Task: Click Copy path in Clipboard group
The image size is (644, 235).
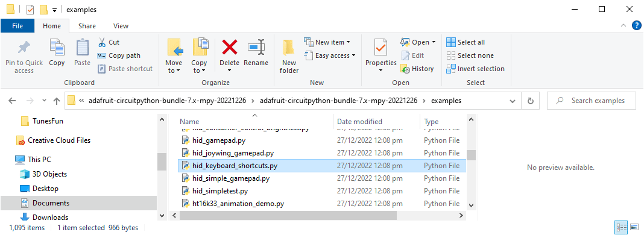Action: point(119,55)
